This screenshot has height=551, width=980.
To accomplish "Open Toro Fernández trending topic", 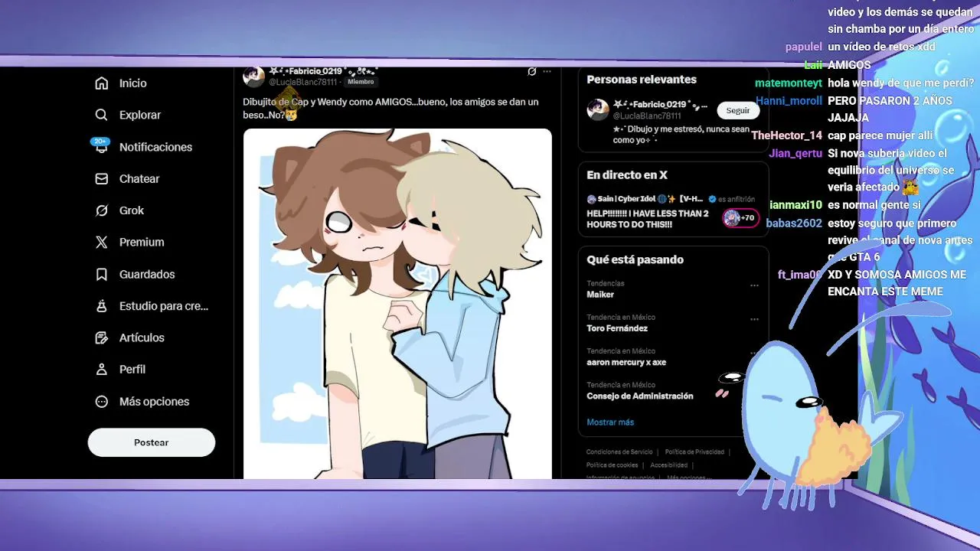I will (x=617, y=328).
